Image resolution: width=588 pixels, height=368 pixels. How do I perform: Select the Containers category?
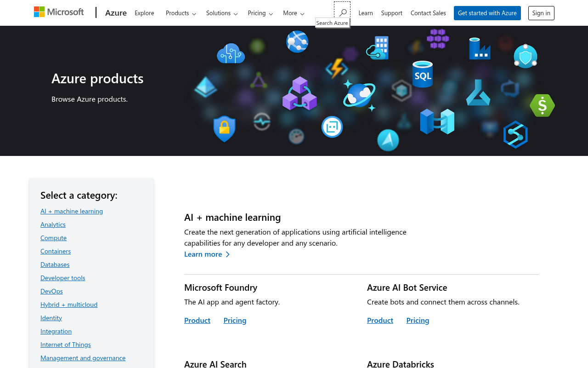coord(56,251)
